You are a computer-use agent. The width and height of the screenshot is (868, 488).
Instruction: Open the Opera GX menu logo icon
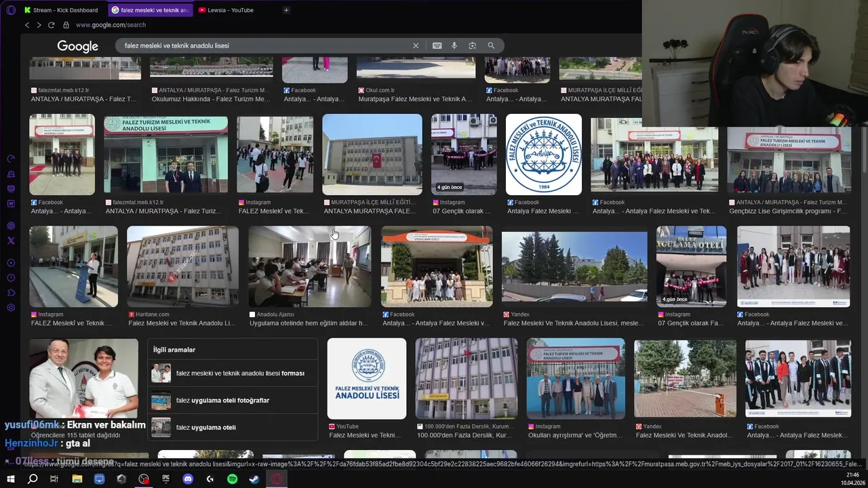click(x=10, y=10)
